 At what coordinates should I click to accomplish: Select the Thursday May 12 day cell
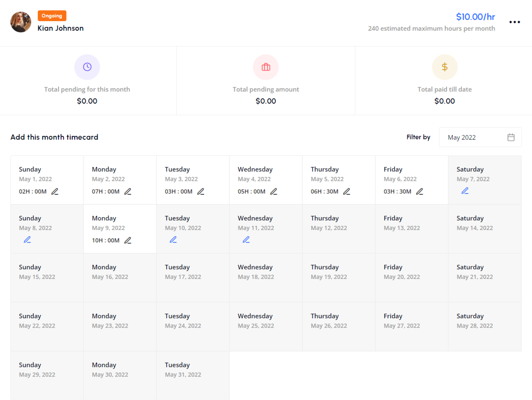coord(339,229)
